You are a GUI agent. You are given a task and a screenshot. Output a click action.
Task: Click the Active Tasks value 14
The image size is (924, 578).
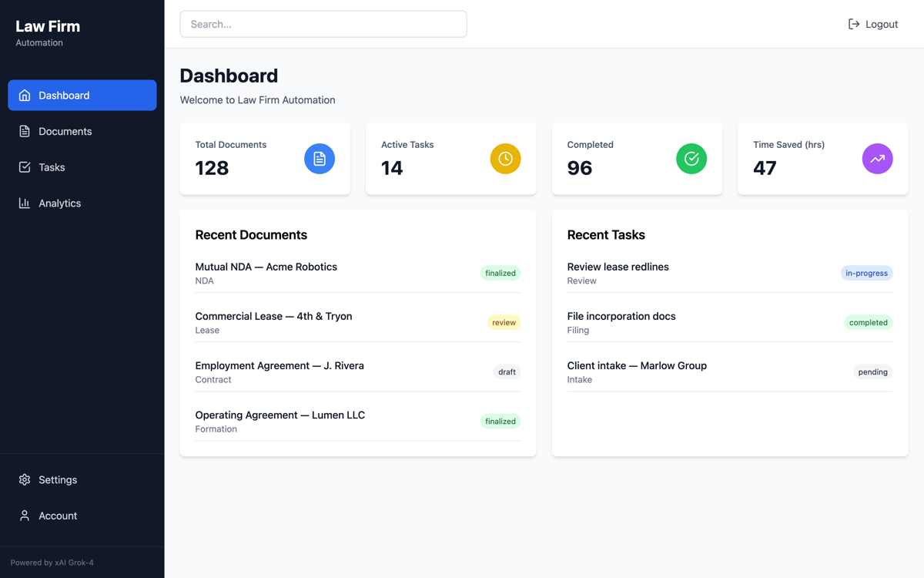pyautogui.click(x=392, y=168)
